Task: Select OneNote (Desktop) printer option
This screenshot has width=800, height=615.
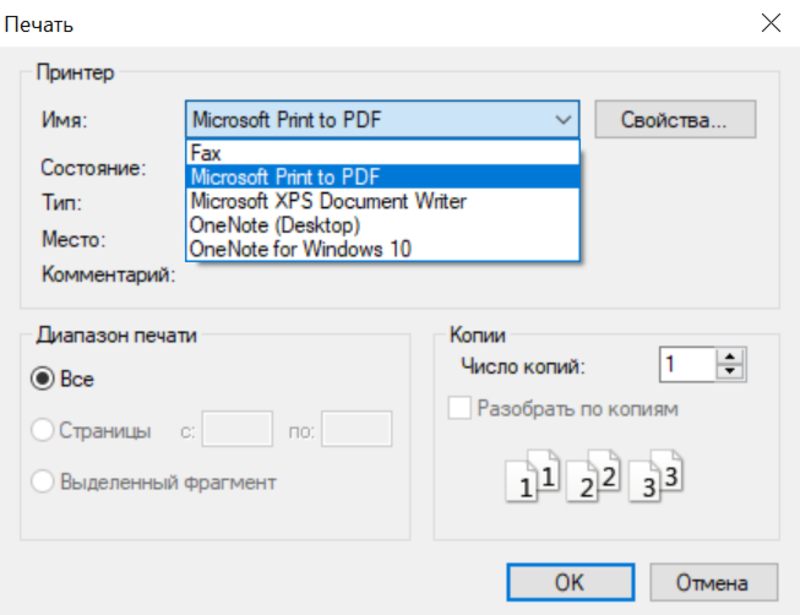Action: click(383, 225)
